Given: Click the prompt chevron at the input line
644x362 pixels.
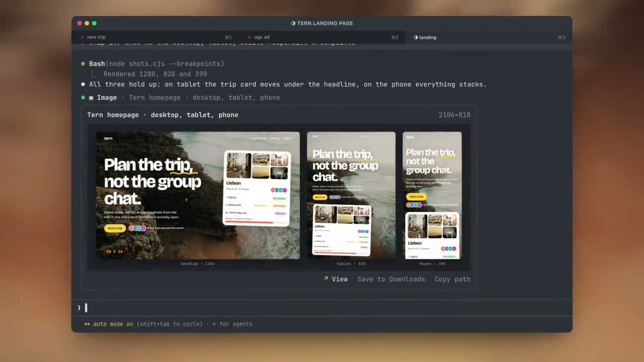Looking at the screenshot, I should [x=79, y=308].
